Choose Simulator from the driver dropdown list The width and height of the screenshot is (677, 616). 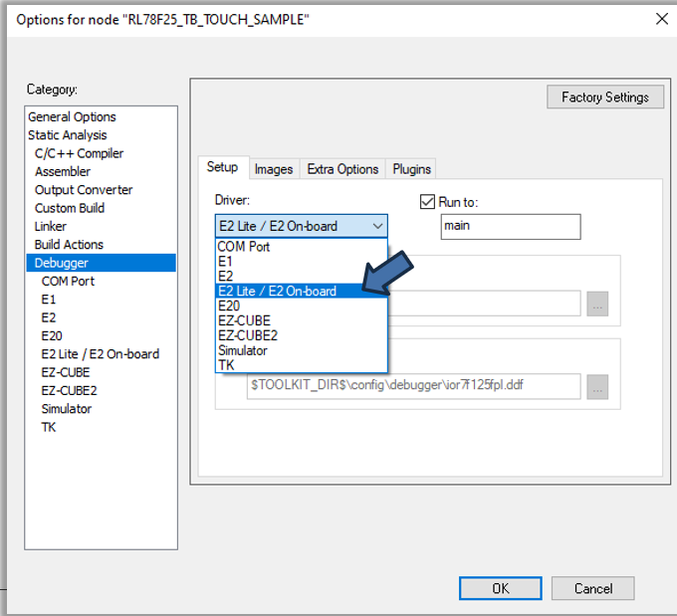243,350
